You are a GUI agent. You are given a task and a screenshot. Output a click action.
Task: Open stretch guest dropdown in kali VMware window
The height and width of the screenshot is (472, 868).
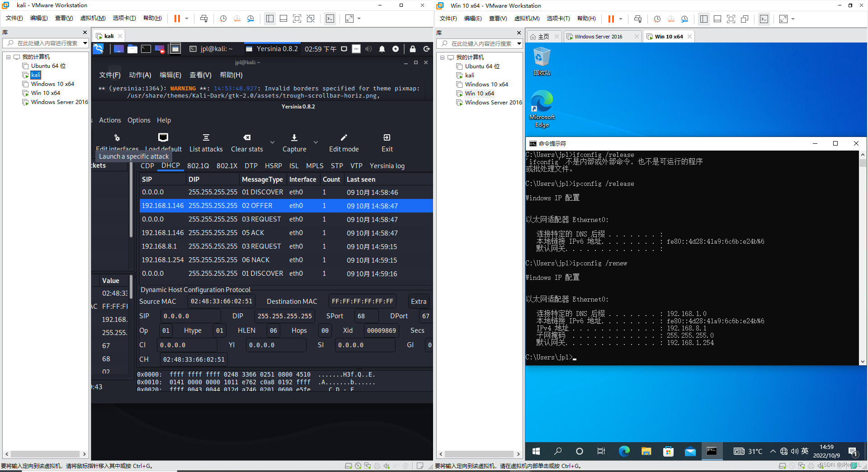tap(359, 19)
